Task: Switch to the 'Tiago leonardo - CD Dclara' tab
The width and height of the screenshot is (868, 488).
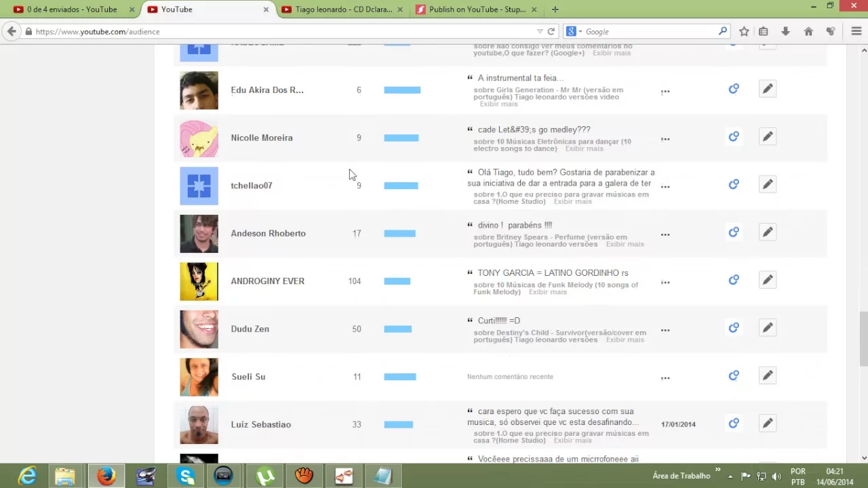Action: coord(343,9)
